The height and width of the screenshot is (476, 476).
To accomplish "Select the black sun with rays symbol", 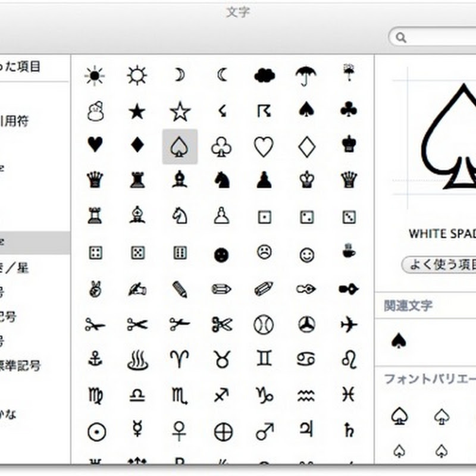I will (x=95, y=76).
